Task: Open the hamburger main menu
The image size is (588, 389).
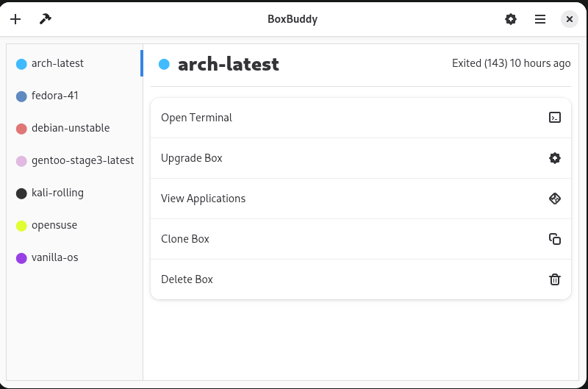Action: point(540,19)
